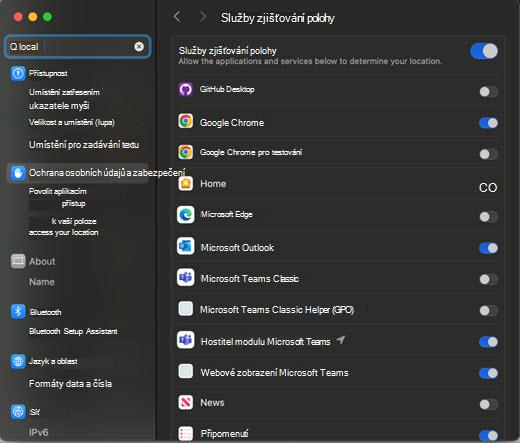
Task: Click the Připomenutí app icon
Action: coord(186,433)
